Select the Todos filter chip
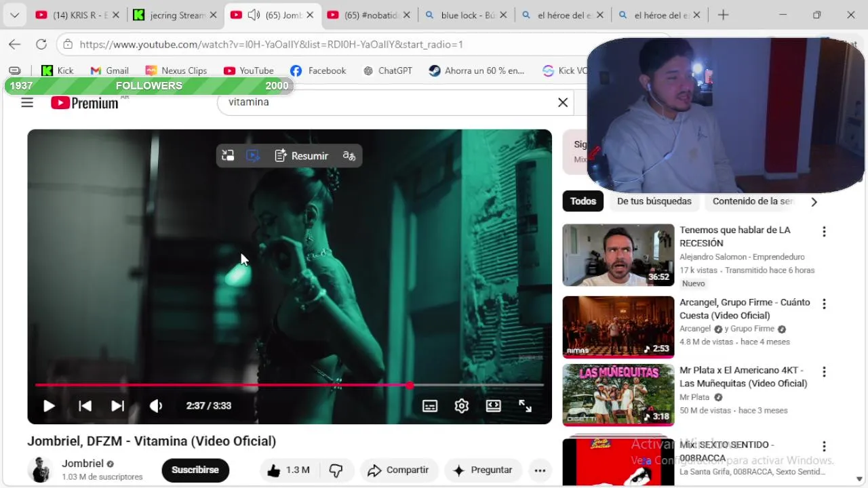 (583, 201)
